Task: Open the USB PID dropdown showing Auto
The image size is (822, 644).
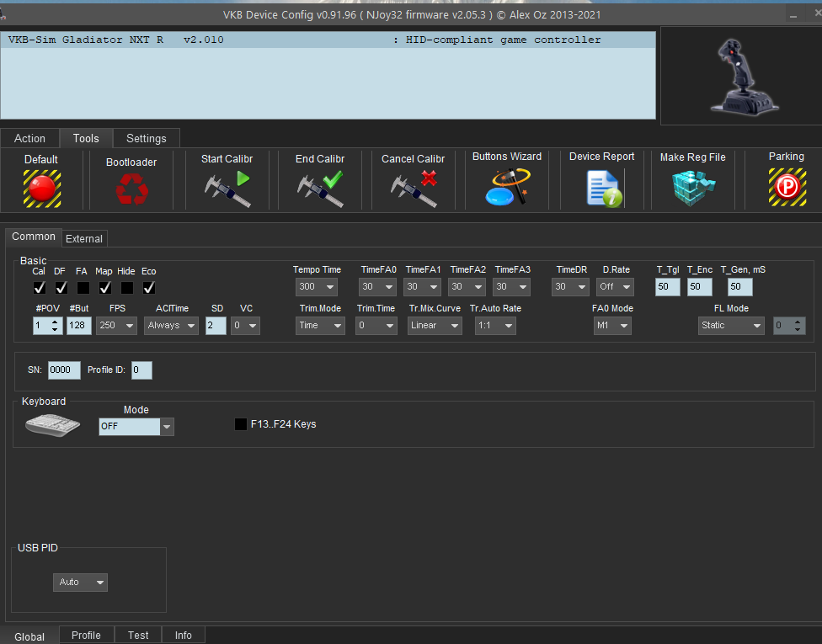Action: click(80, 583)
